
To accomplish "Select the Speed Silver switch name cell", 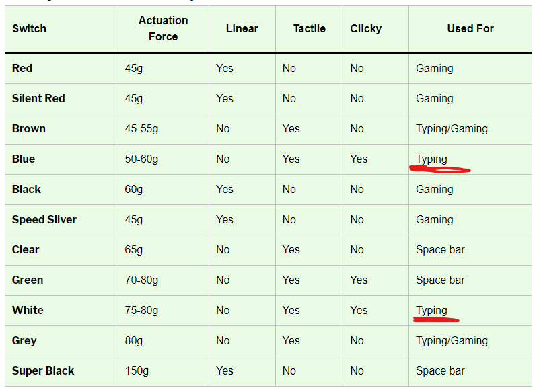I will point(44,219).
